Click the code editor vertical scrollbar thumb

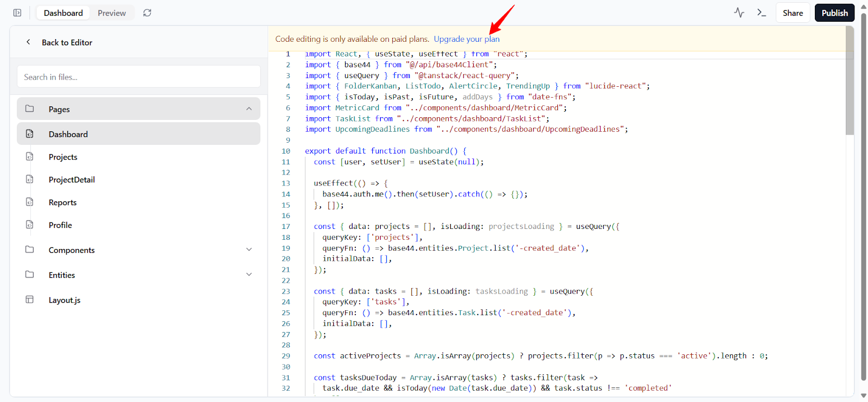click(x=850, y=80)
